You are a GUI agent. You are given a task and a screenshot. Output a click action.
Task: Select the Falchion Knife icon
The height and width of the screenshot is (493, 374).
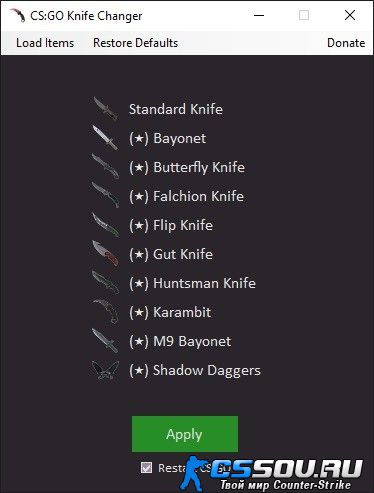point(105,196)
